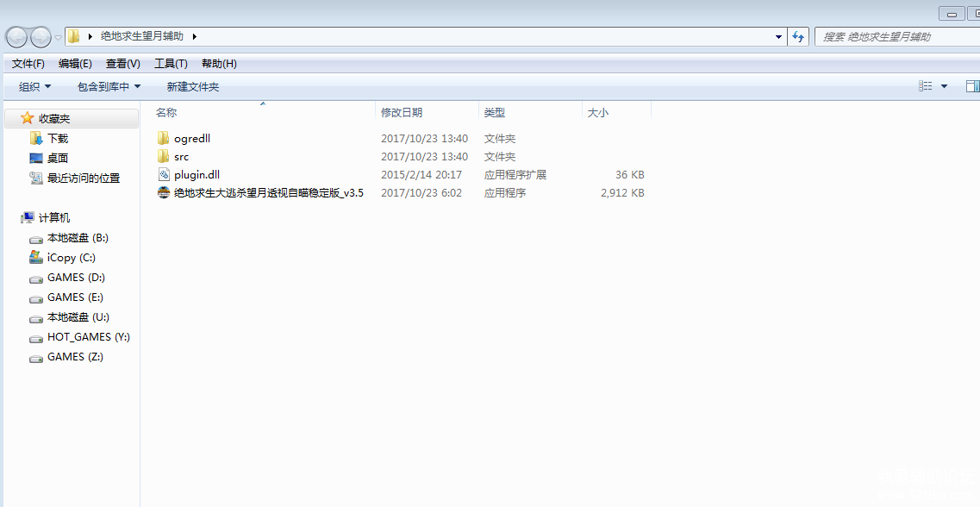The width and height of the screenshot is (980, 507).
Task: Open GAMES (E:) drive
Action: pos(75,297)
